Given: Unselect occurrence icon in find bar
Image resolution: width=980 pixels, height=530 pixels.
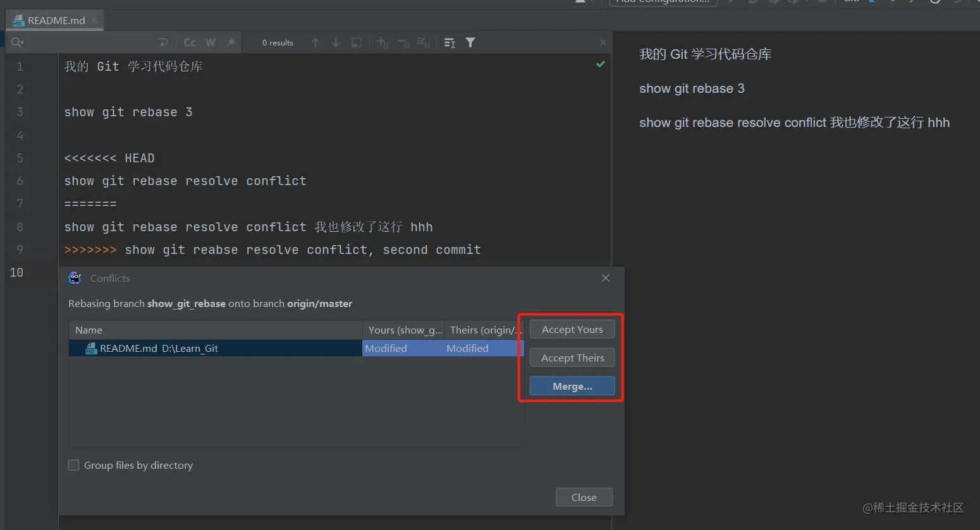Looking at the screenshot, I should [403, 42].
